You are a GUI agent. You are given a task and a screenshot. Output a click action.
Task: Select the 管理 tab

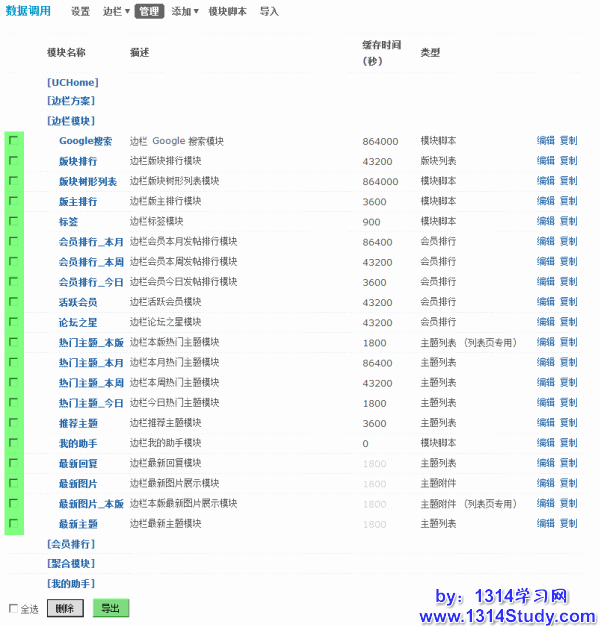click(x=149, y=12)
